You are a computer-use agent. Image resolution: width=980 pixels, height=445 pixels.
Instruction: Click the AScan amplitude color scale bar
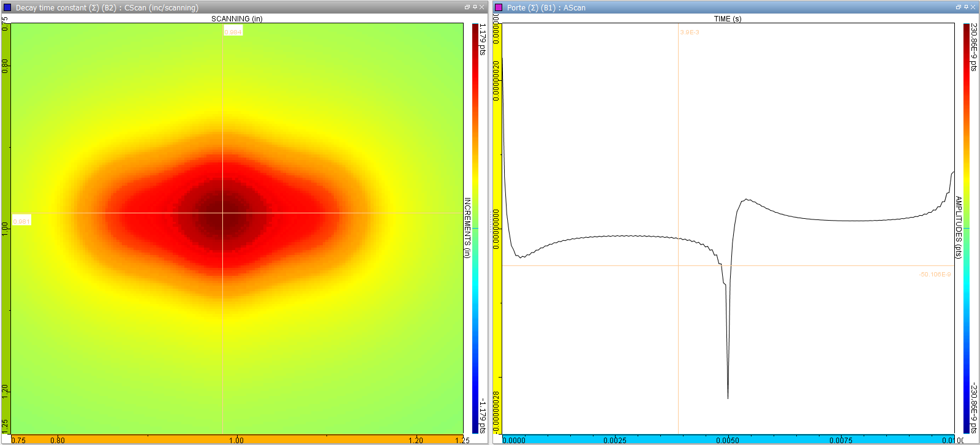967,228
